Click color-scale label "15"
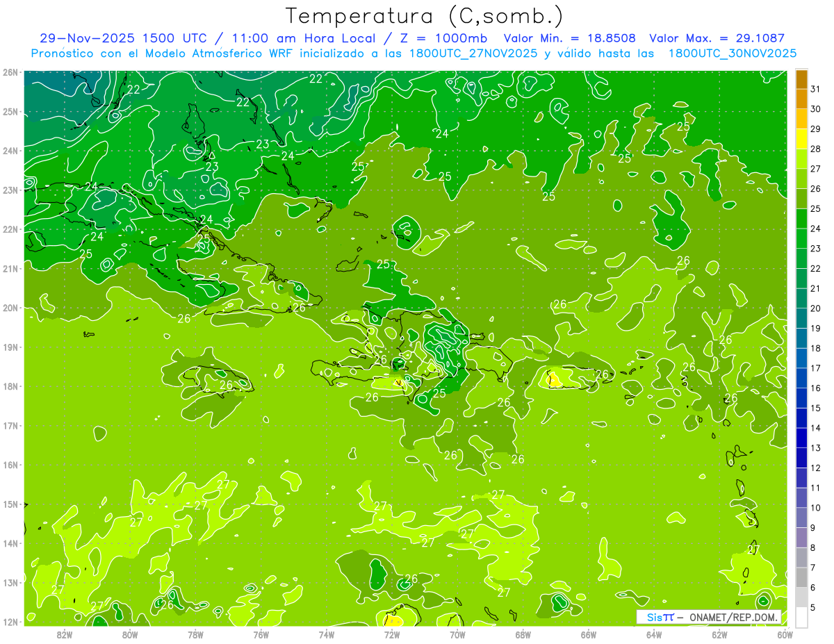Image resolution: width=834 pixels, height=644 pixels. [x=816, y=408]
